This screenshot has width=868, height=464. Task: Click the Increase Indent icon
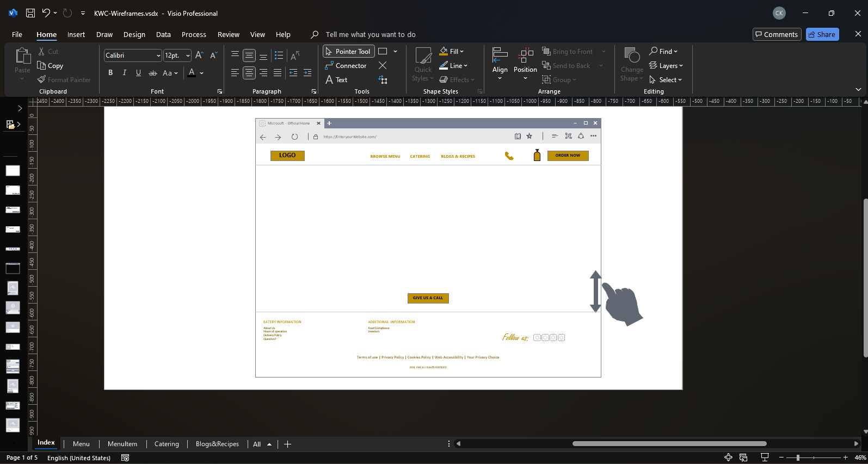pos(307,72)
